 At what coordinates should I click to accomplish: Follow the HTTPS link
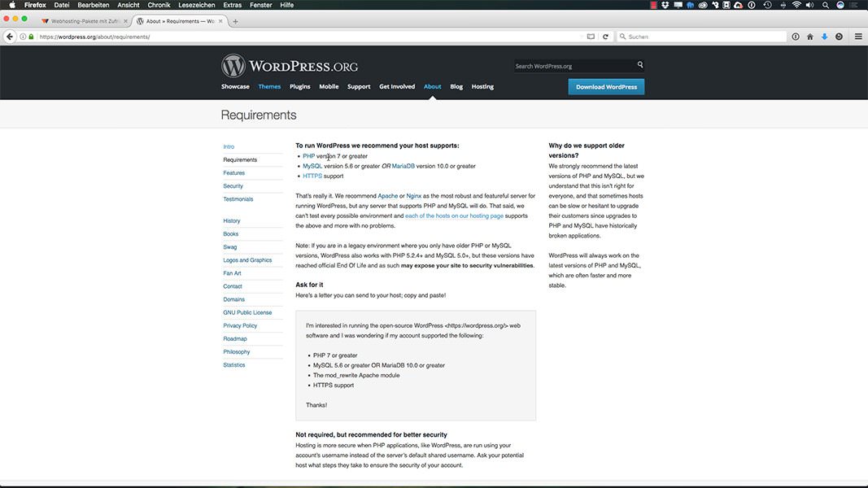pyautogui.click(x=312, y=176)
